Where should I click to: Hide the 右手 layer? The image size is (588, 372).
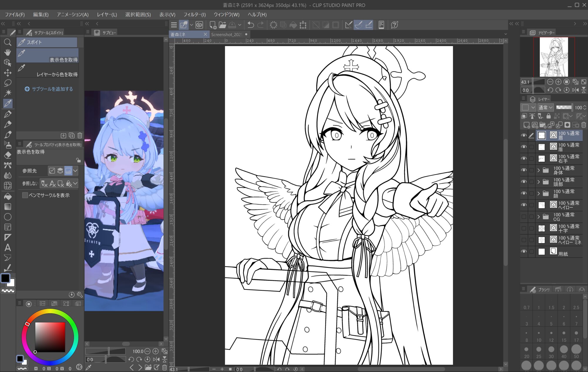[x=524, y=159]
